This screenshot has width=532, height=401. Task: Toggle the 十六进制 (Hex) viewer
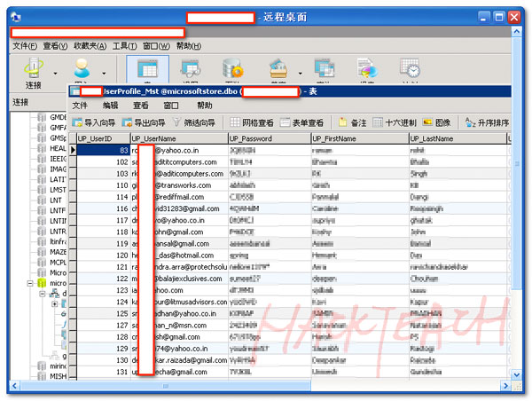click(395, 122)
